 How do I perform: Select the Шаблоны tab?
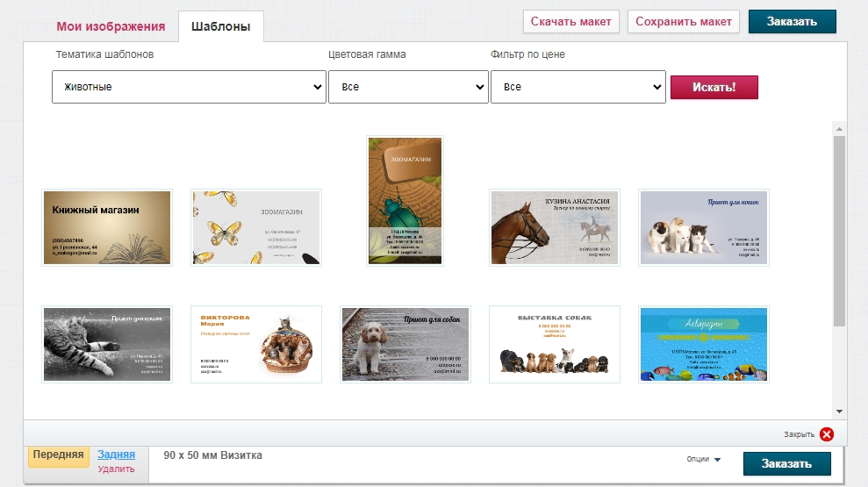(220, 27)
